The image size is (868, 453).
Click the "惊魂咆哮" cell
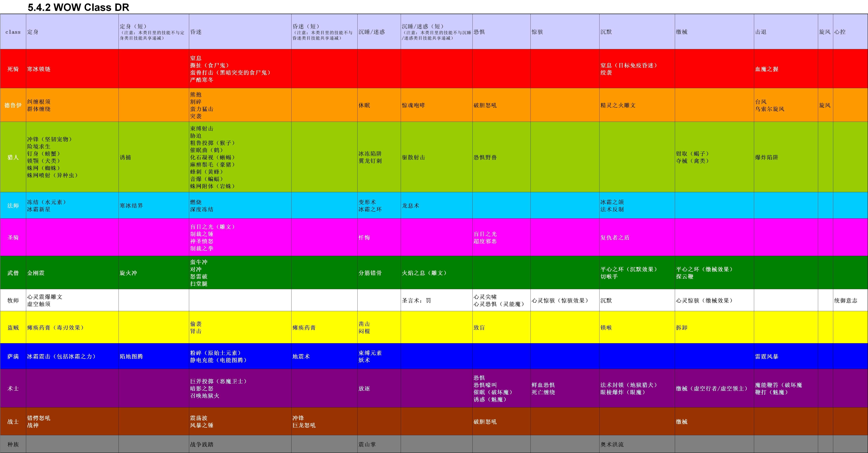click(x=437, y=105)
